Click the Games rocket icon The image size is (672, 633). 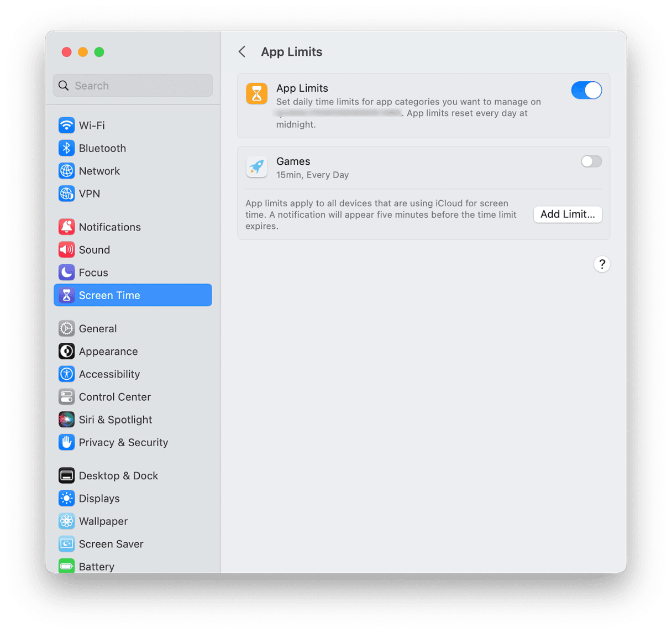[256, 167]
